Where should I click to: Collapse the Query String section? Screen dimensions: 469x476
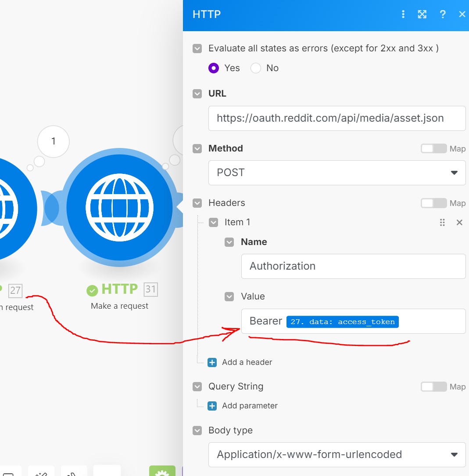click(x=197, y=386)
